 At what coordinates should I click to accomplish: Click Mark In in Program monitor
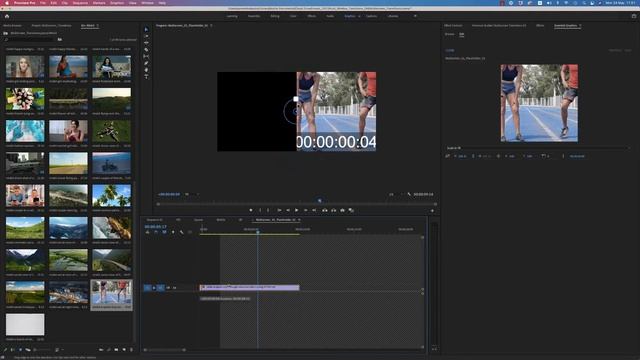point(260,210)
